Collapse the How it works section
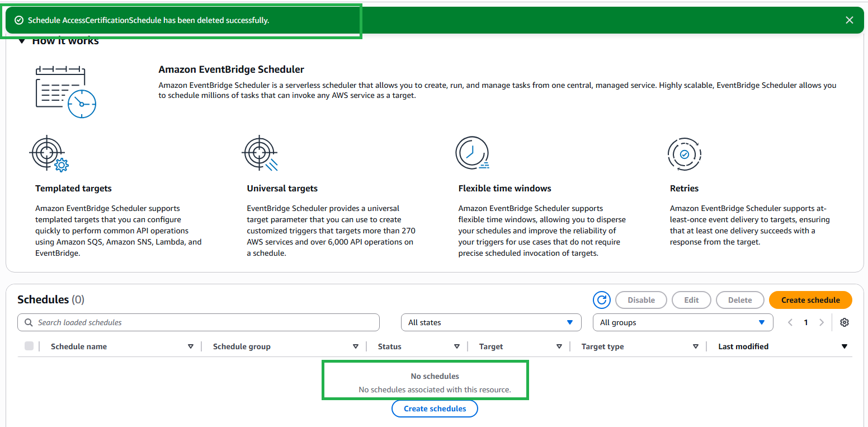The width and height of the screenshot is (868, 427). pyautogui.click(x=22, y=41)
